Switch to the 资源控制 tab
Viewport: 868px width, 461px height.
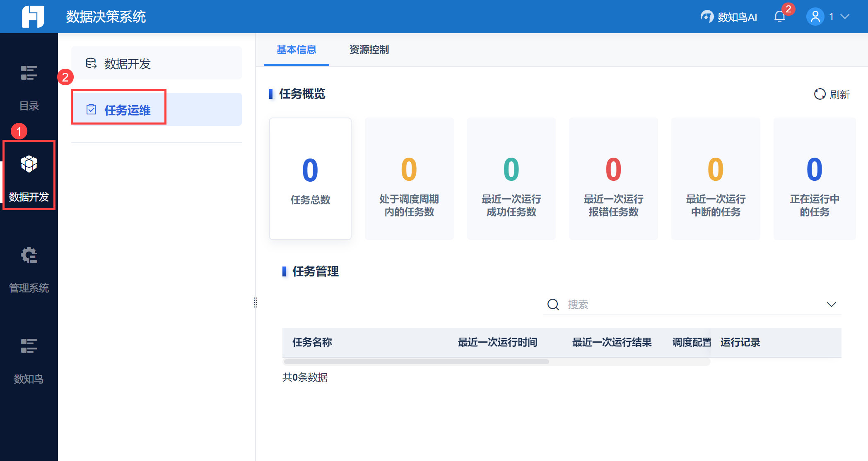tap(369, 50)
